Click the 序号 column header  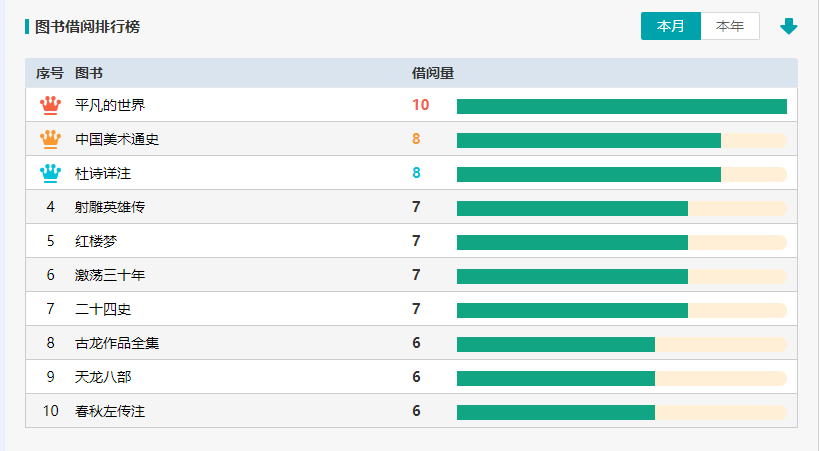50,73
